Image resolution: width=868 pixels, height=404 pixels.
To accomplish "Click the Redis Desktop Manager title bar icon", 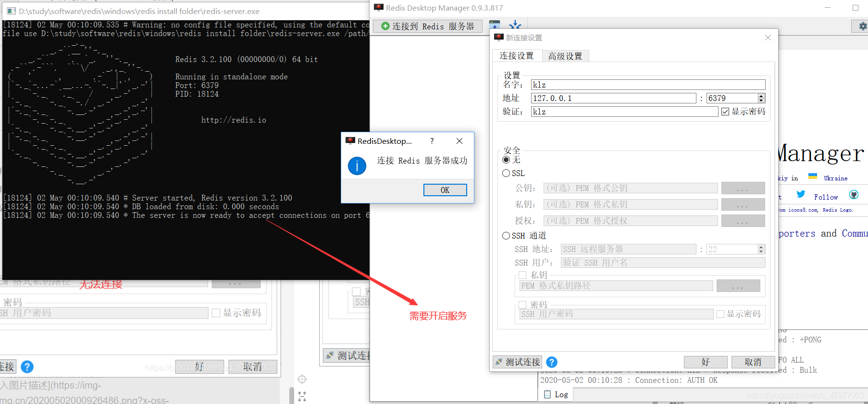I will 379,8.
